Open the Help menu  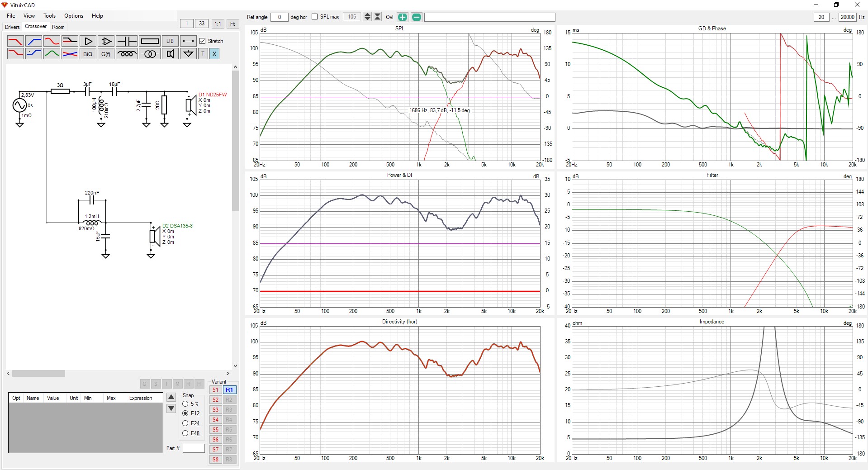click(x=98, y=16)
